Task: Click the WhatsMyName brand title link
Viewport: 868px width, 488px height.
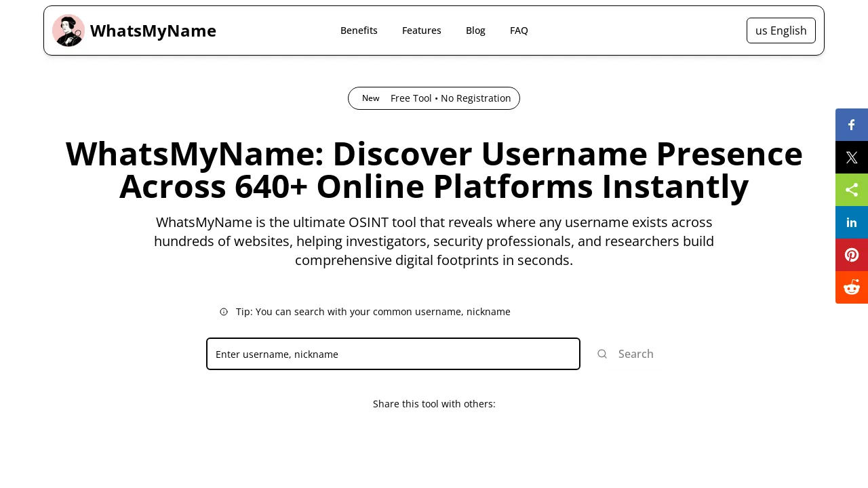Action: click(153, 30)
